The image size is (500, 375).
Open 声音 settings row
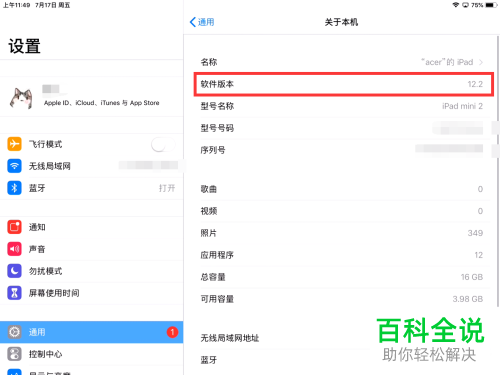click(92, 249)
